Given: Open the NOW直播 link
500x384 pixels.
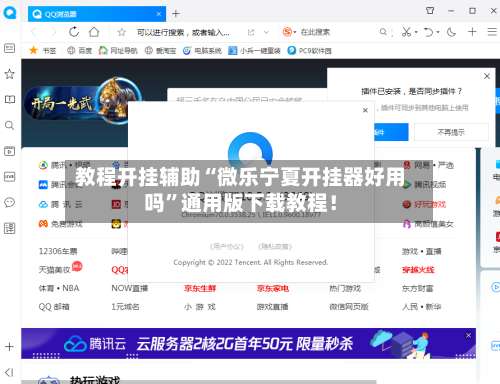Looking at the screenshot, I should [x=129, y=288].
